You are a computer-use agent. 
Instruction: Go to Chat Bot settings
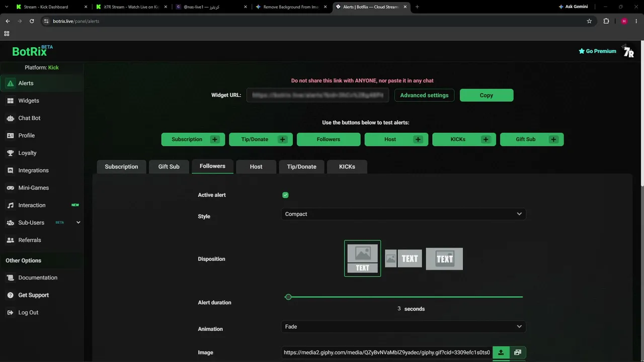42,118
